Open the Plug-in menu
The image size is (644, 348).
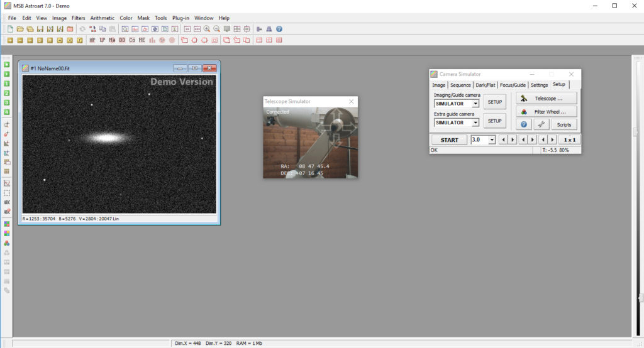180,18
